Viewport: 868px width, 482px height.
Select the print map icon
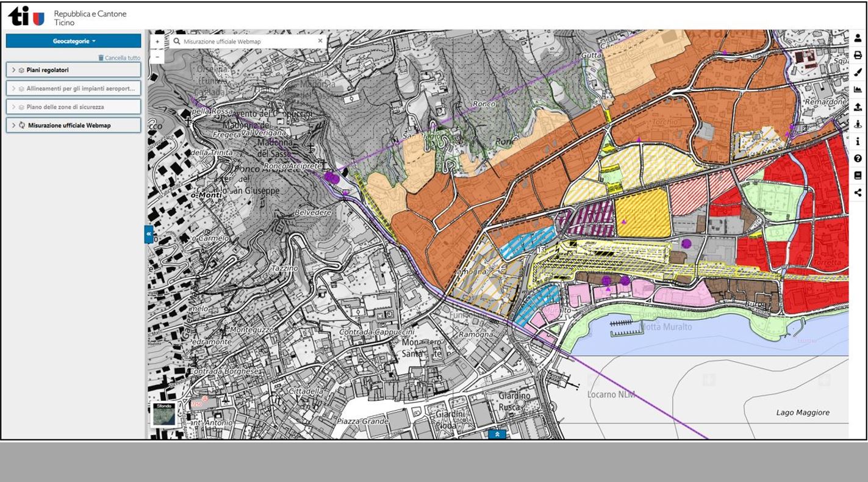pos(859,54)
